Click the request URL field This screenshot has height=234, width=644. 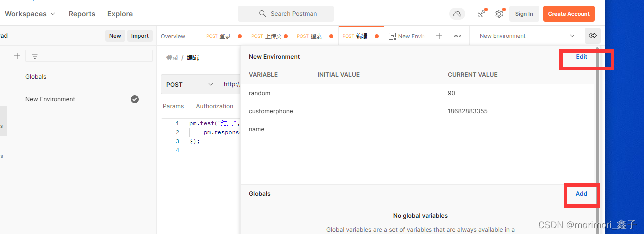point(230,85)
